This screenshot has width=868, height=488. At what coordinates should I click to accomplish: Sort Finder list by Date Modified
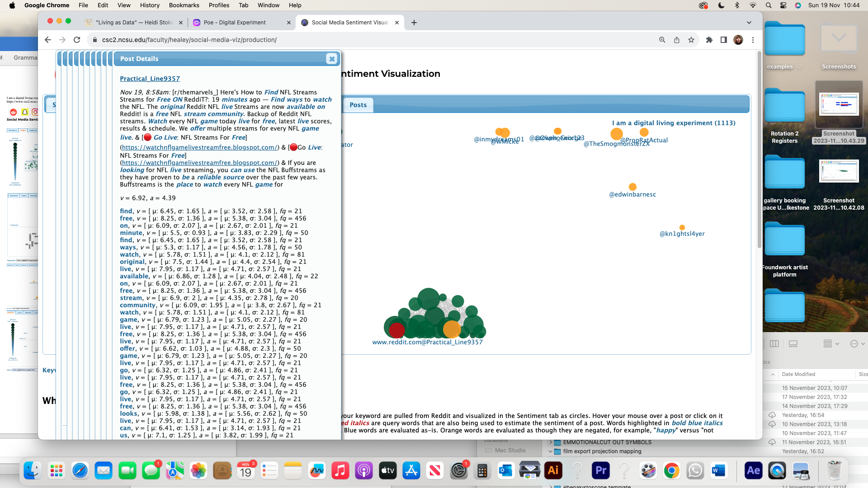[798, 374]
